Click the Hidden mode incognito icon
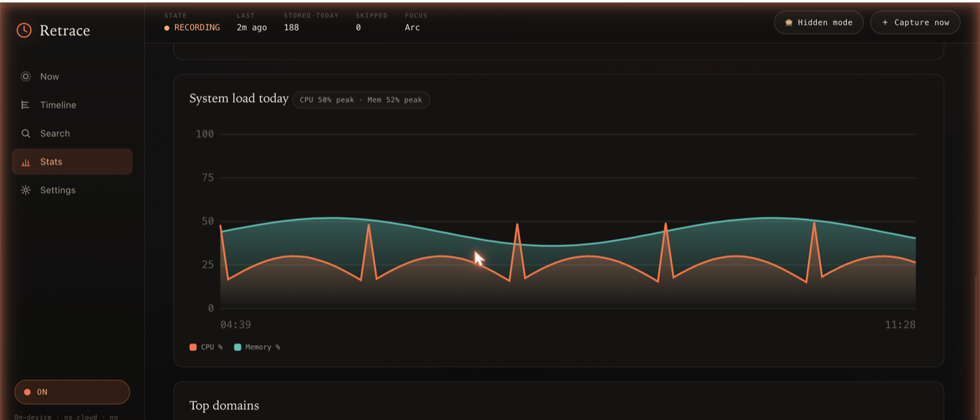The image size is (980, 420). tap(789, 22)
